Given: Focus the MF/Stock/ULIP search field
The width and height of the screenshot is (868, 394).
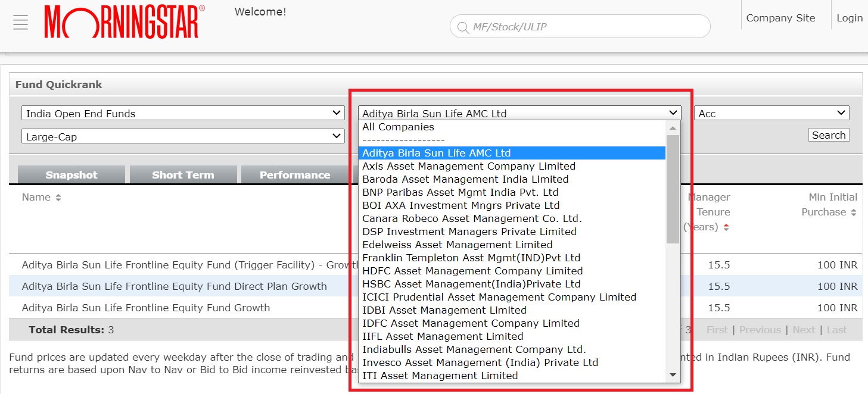Looking at the screenshot, I should (x=587, y=27).
